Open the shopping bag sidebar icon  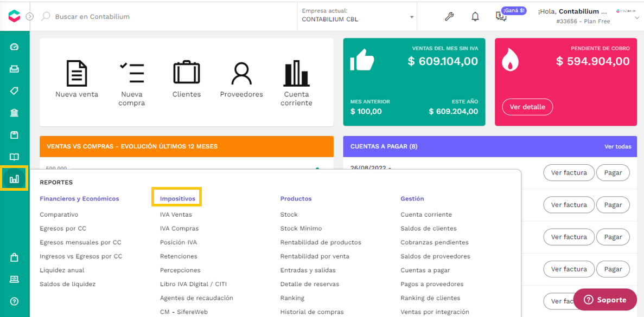[x=14, y=257]
